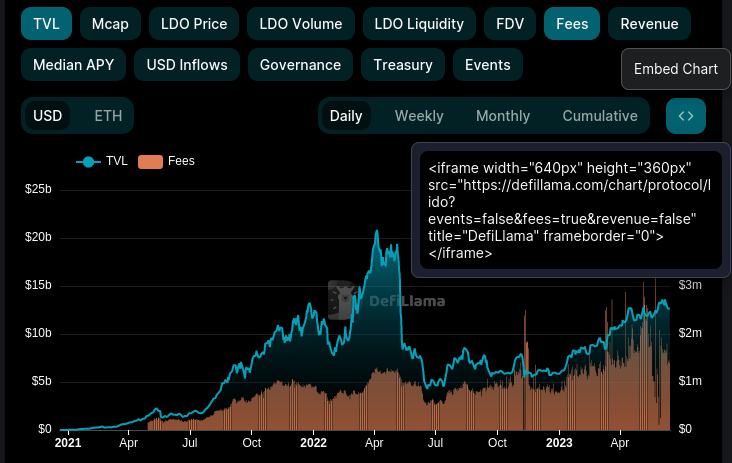Viewport: 732px width, 463px height.
Task: Enable the Revenue chip
Action: click(649, 24)
